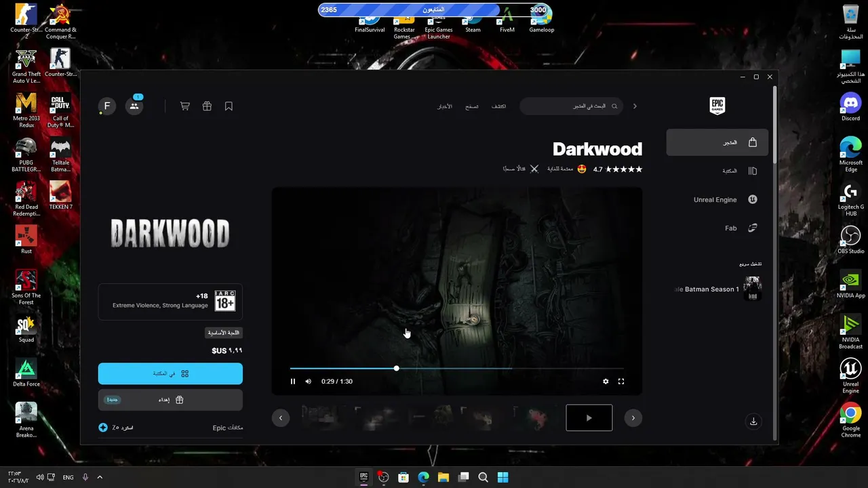Open OBS Studio desktop shortcut

click(850, 240)
